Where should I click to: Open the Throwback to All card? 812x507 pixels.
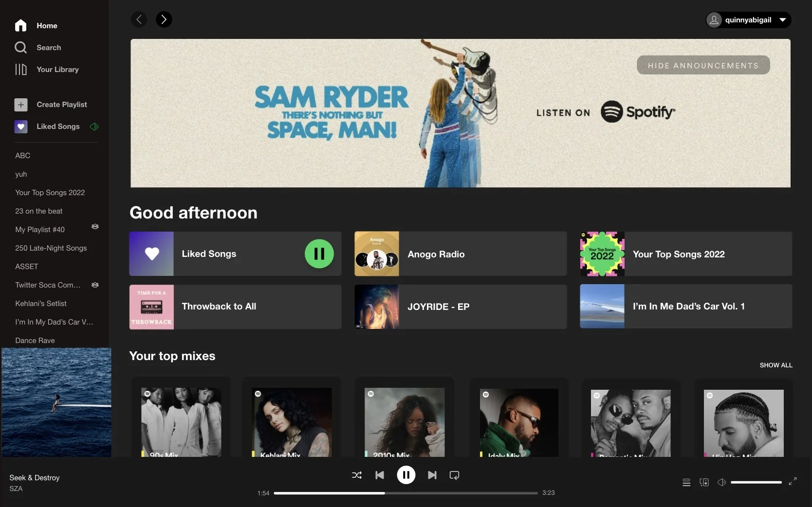coord(235,307)
